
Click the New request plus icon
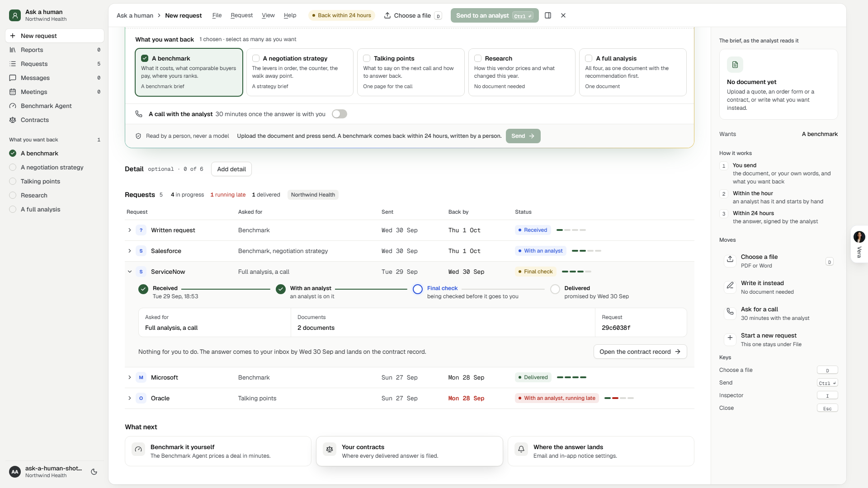[x=13, y=36]
